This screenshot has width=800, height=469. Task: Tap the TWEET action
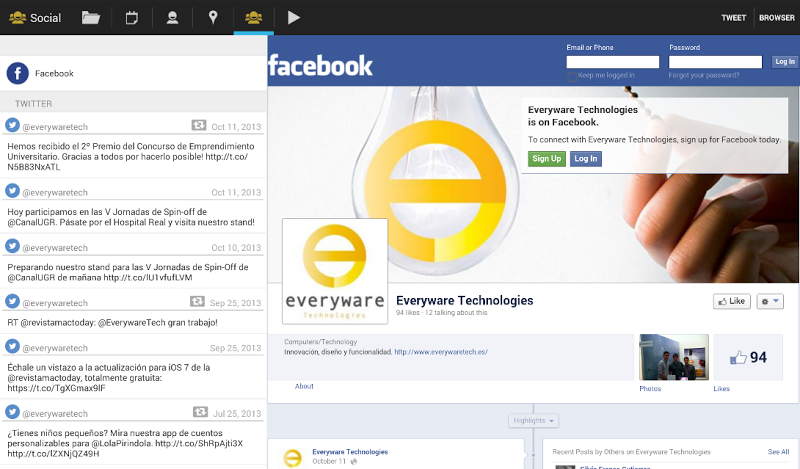click(x=734, y=18)
